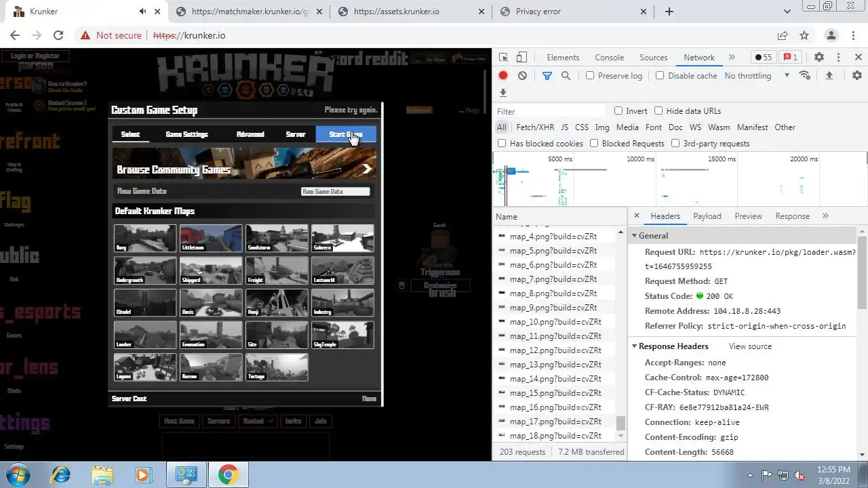Screen dimensions: 868x488
Task: Stop recording the network log with red button
Action: click(503, 75)
